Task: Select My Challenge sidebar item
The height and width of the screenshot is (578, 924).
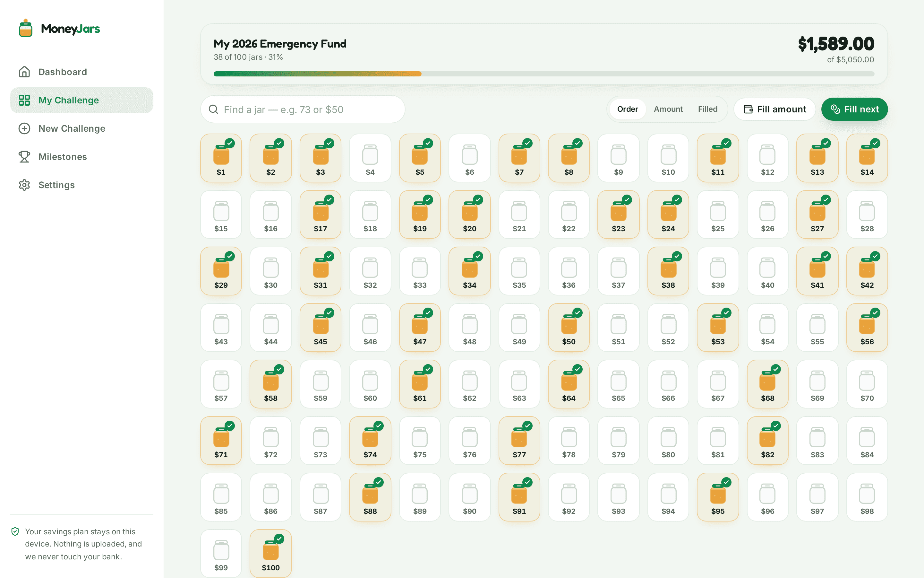Action: tap(82, 100)
